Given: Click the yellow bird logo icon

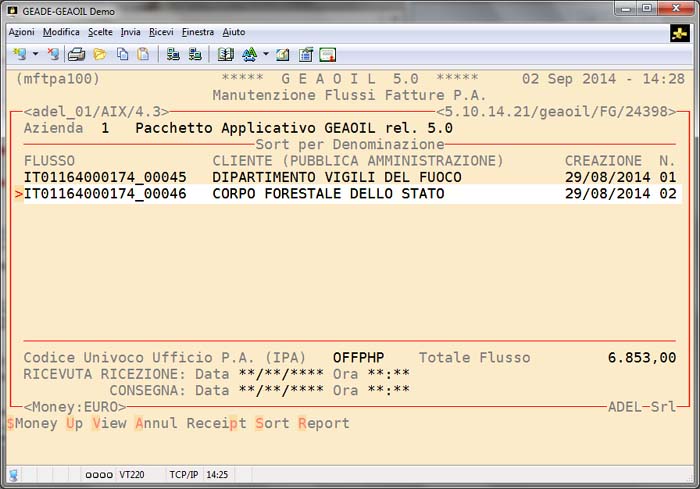Looking at the screenshot, I should [x=680, y=32].
